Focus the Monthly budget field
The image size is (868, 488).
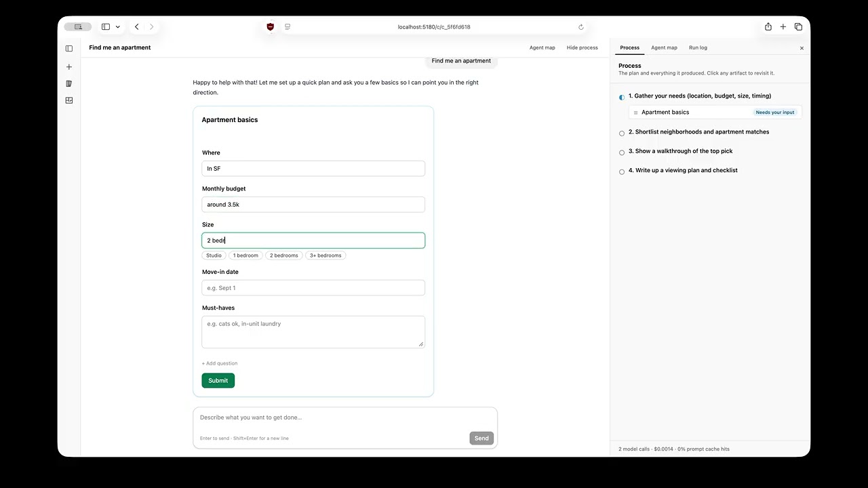[x=313, y=204]
